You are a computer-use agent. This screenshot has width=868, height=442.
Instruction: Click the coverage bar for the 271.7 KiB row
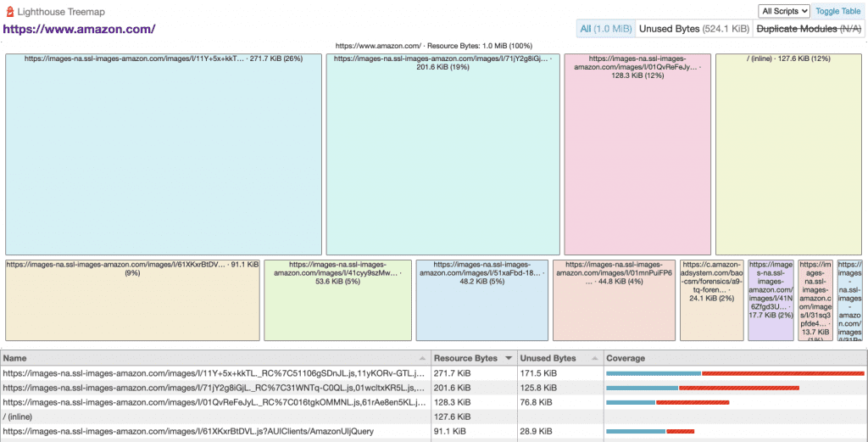[x=735, y=373]
